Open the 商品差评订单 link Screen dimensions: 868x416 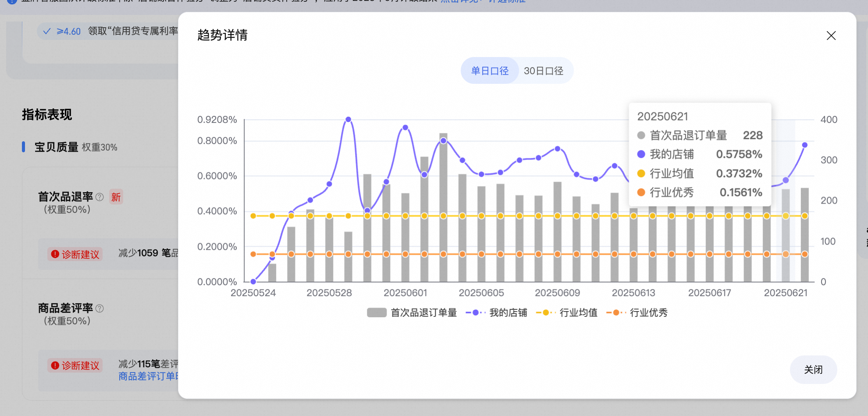tap(148, 377)
